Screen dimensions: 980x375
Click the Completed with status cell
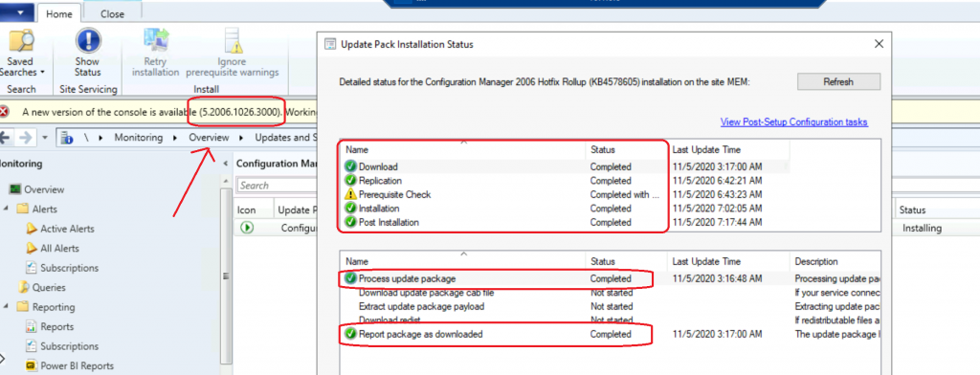tap(625, 194)
